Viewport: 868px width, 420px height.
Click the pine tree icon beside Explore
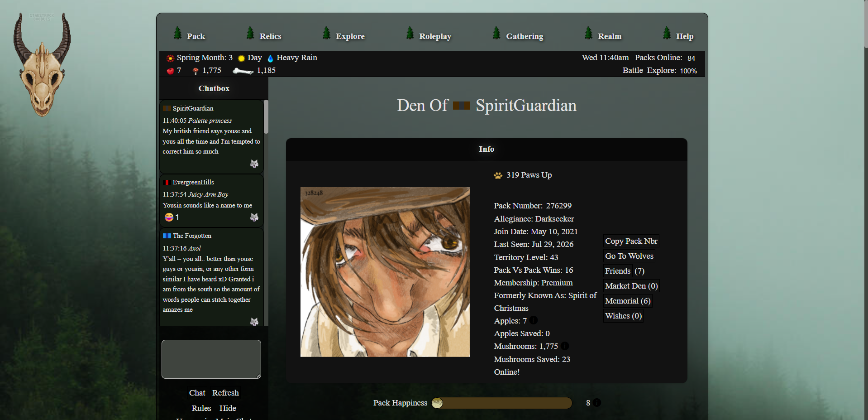(x=326, y=33)
